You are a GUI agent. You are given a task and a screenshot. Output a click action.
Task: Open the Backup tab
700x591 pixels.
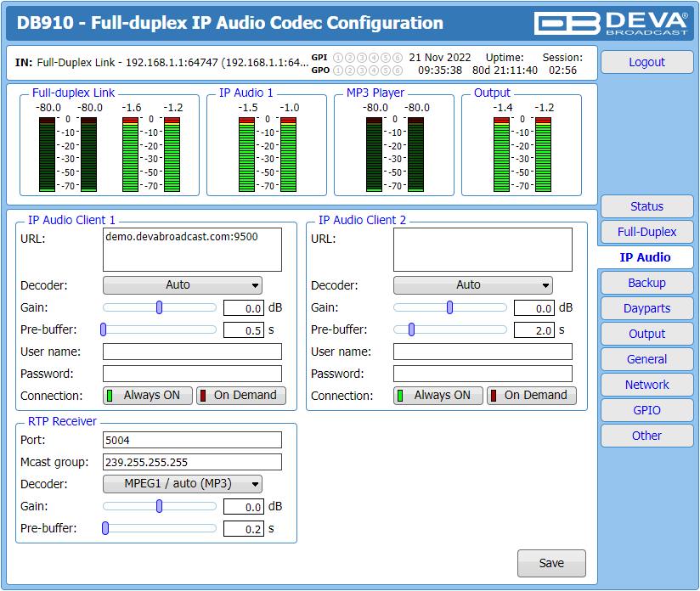coord(646,283)
